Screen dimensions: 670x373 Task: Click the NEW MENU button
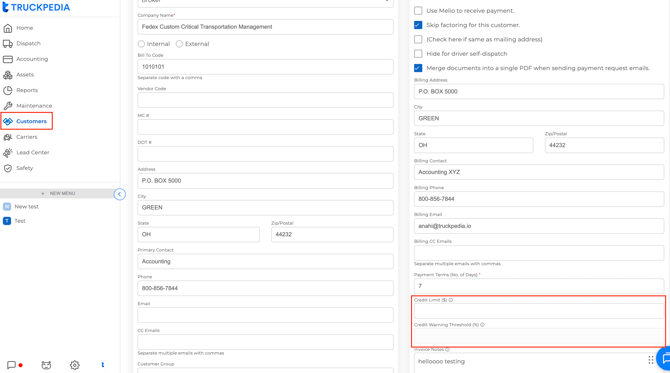pos(57,194)
